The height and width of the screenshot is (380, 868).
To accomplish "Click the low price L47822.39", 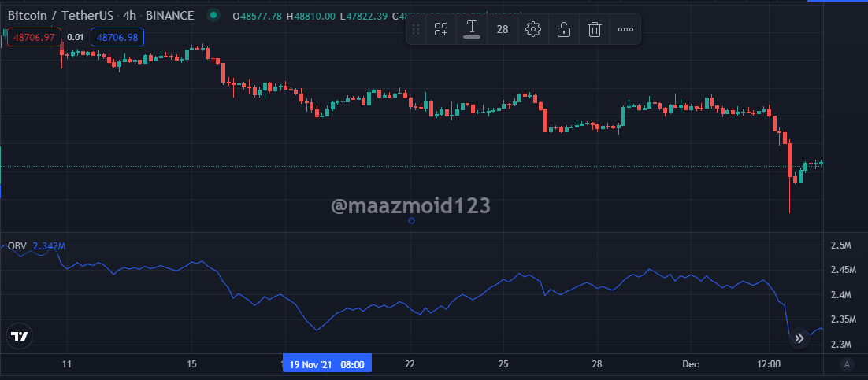I will [x=364, y=16].
